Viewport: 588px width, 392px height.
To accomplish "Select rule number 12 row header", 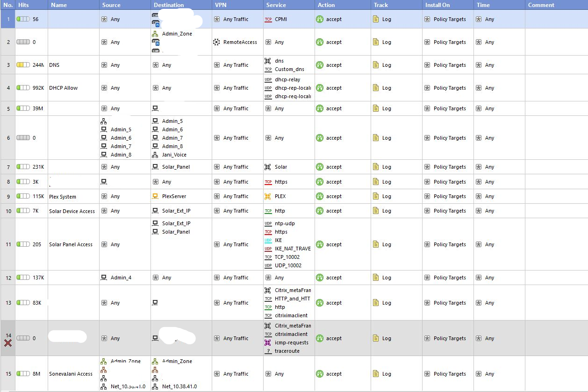I will click(x=8, y=278).
